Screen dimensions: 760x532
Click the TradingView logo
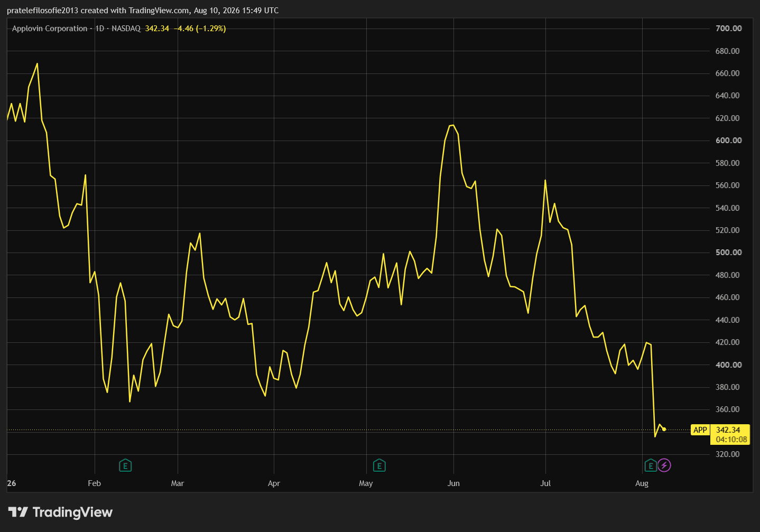[x=61, y=512]
